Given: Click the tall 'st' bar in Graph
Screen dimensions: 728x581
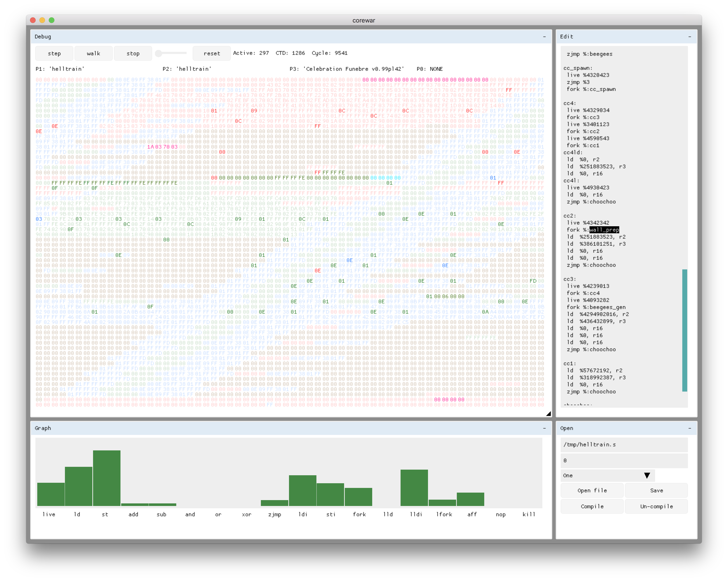Looking at the screenshot, I should [x=107, y=478].
